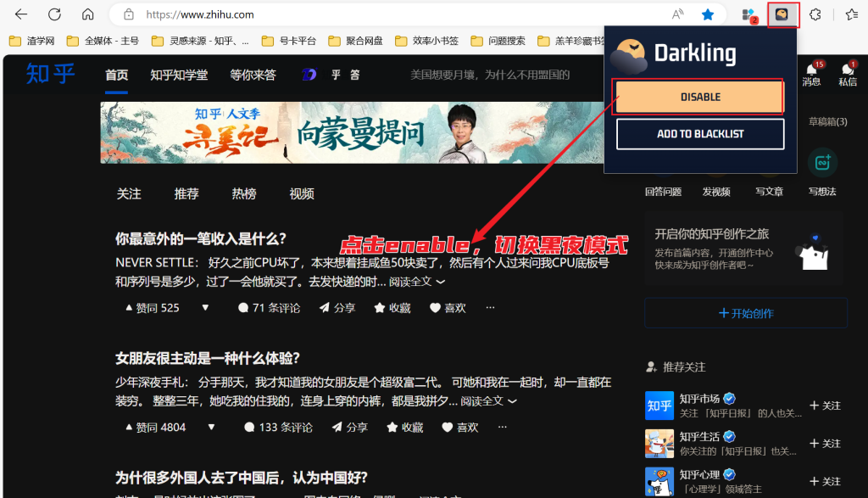Click the 开始创作 button
Screen dimensions: 868x498
745,313
